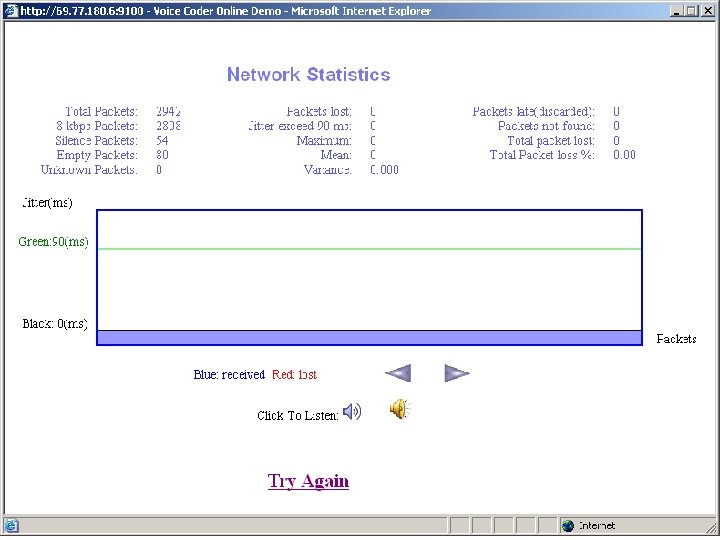Maximize the Internet Explorer window
Image resolution: width=720 pixels, height=540 pixels.
(x=691, y=11)
